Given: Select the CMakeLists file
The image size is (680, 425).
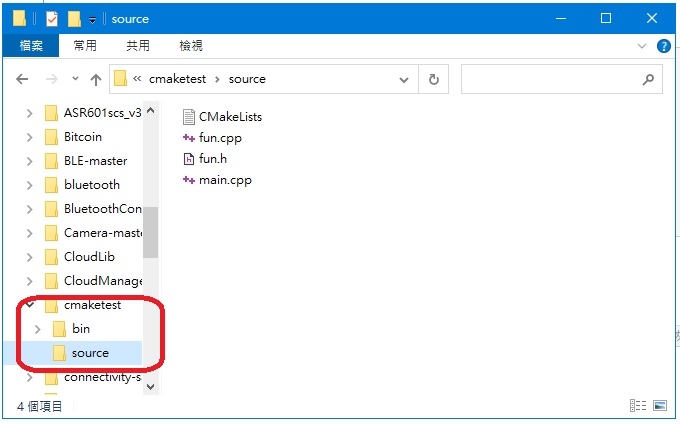Looking at the screenshot, I should (230, 117).
